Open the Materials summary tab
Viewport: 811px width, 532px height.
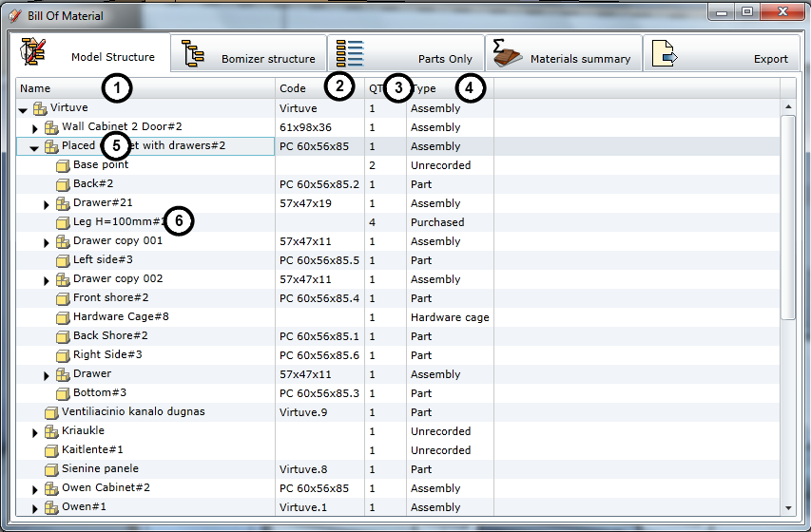point(564,53)
